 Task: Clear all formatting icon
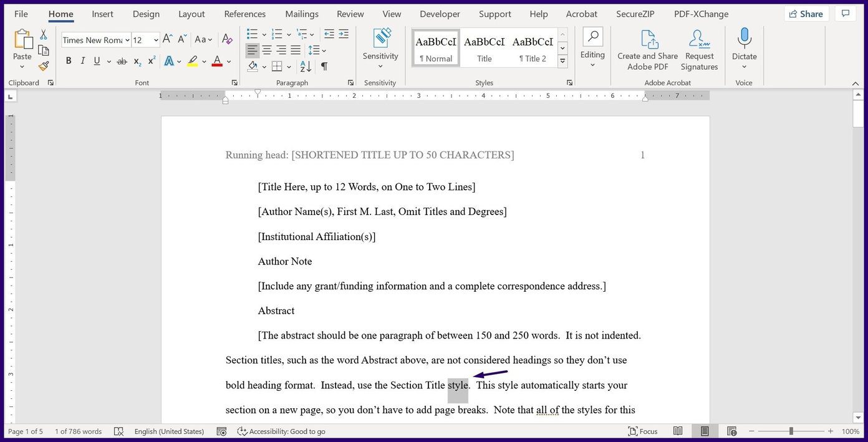(x=227, y=39)
